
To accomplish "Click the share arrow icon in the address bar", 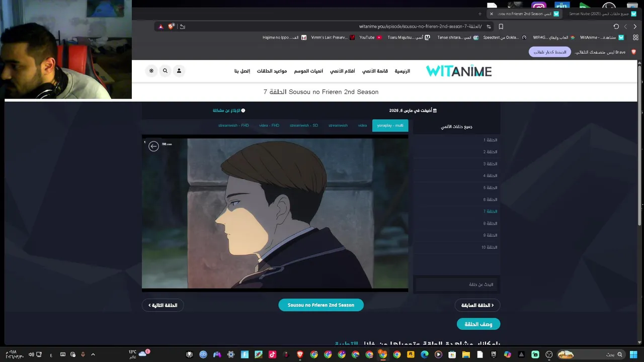I will pyautogui.click(x=183, y=27).
